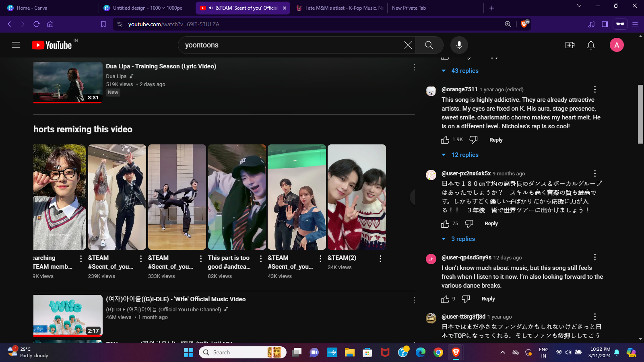Image resolution: width=644 pixels, height=362 pixels.
Task: Open the tab search dropdown arrow
Action: tap(579, 6)
